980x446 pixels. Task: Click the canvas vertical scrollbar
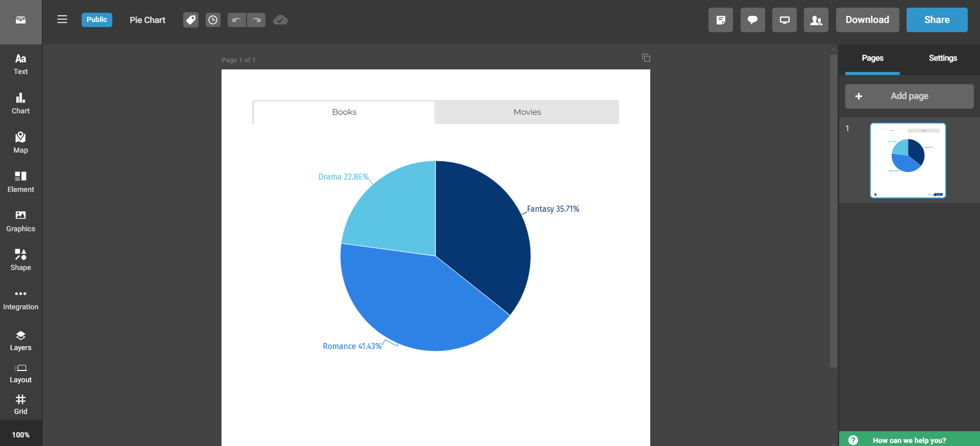834,210
